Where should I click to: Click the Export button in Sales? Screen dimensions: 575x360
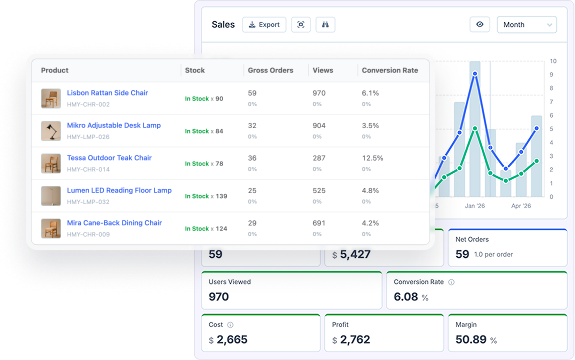pos(264,25)
